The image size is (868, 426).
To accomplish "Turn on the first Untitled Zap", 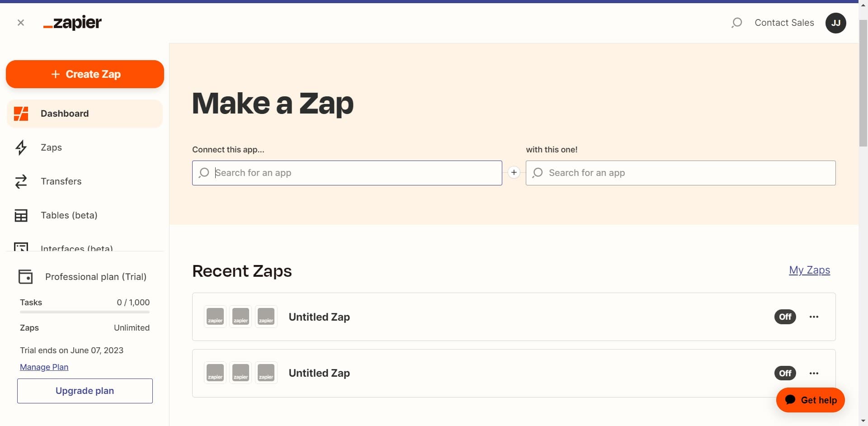I will click(785, 317).
